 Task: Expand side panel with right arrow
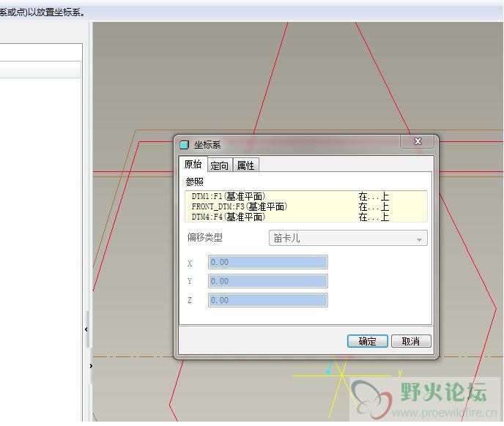91,366
